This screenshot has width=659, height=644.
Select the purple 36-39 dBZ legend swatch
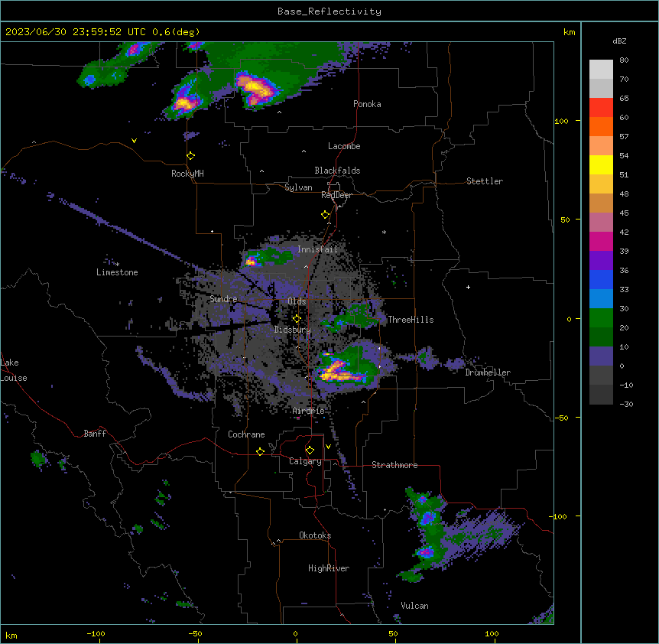click(601, 261)
